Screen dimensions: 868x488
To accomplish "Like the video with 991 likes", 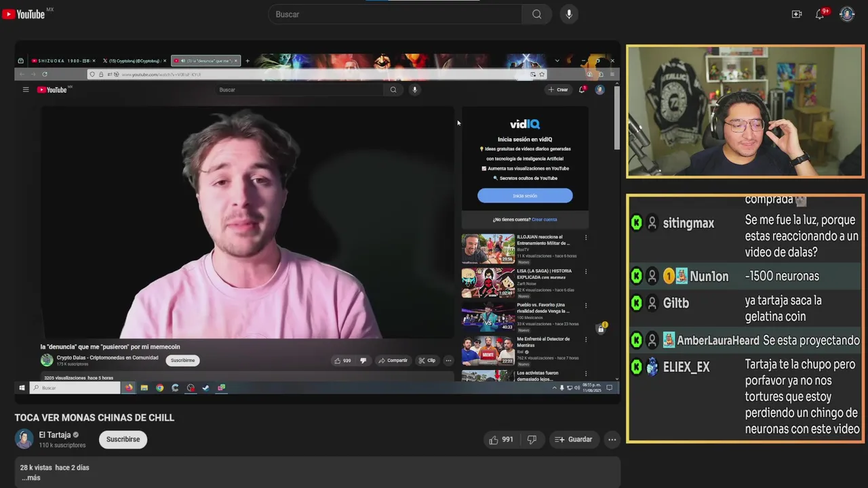I will pos(500,440).
